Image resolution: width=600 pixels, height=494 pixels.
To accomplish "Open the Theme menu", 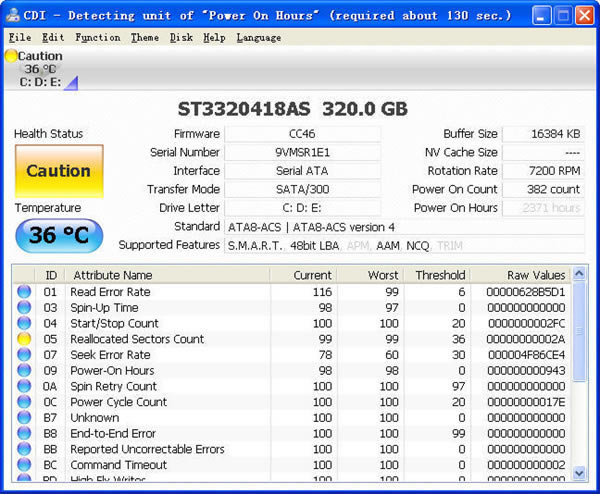I will coord(144,37).
